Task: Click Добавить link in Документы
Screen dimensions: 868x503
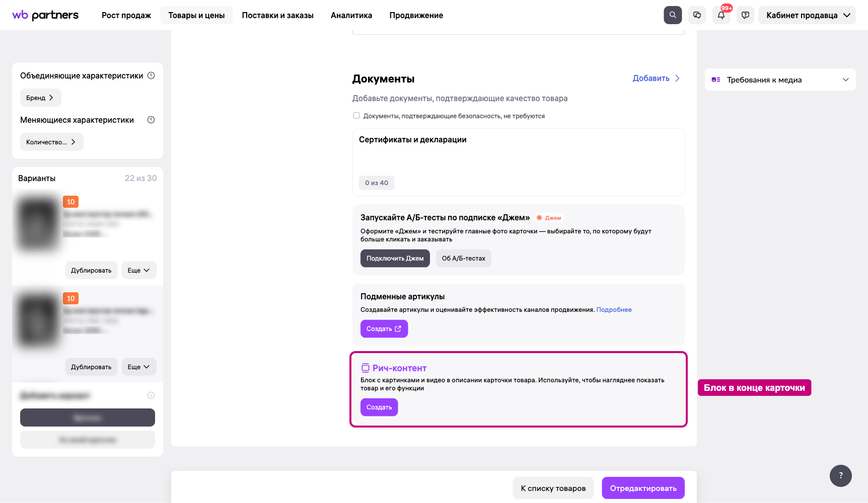Action: (x=656, y=78)
